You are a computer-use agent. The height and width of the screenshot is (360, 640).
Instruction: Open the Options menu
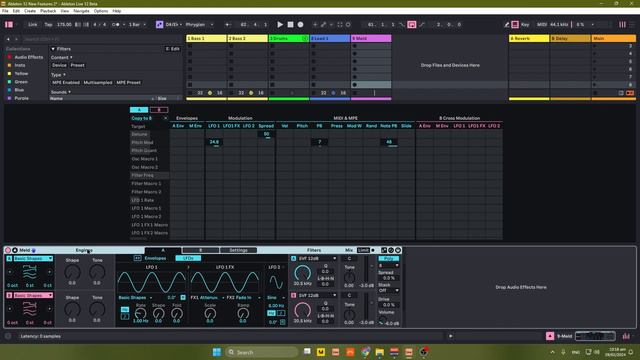point(101,11)
